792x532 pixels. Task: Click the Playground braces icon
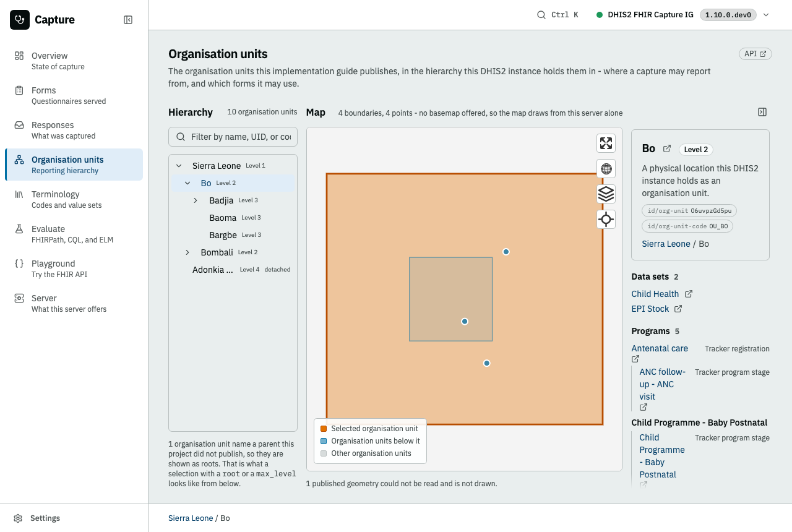pos(19,264)
